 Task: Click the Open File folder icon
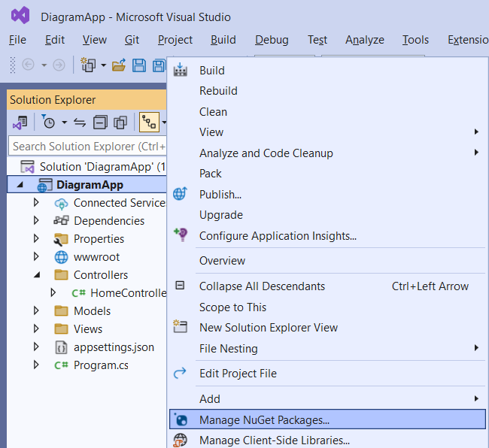coord(119,65)
